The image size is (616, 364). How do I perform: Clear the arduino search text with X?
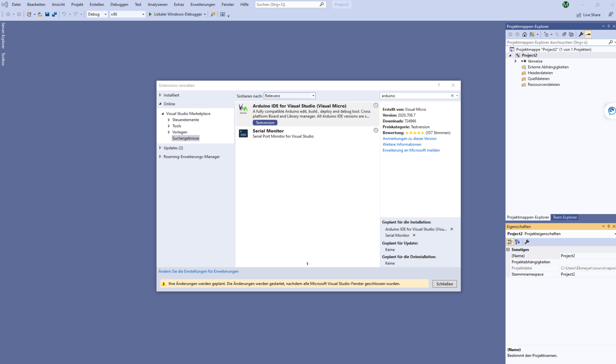coord(452,96)
